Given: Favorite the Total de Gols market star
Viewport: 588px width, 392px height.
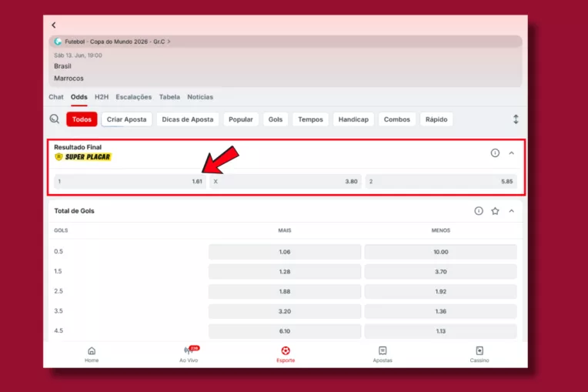Looking at the screenshot, I should [495, 211].
